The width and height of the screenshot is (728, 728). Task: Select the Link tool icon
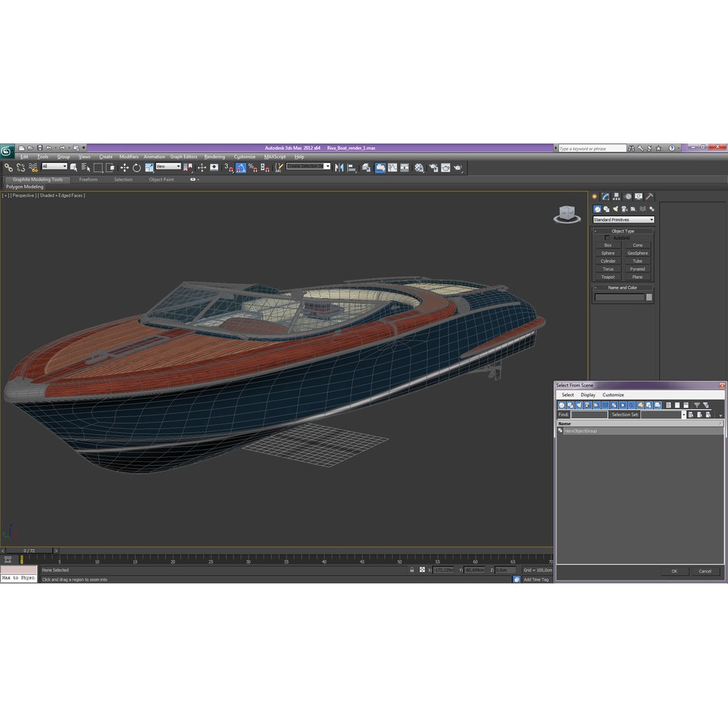[8, 168]
